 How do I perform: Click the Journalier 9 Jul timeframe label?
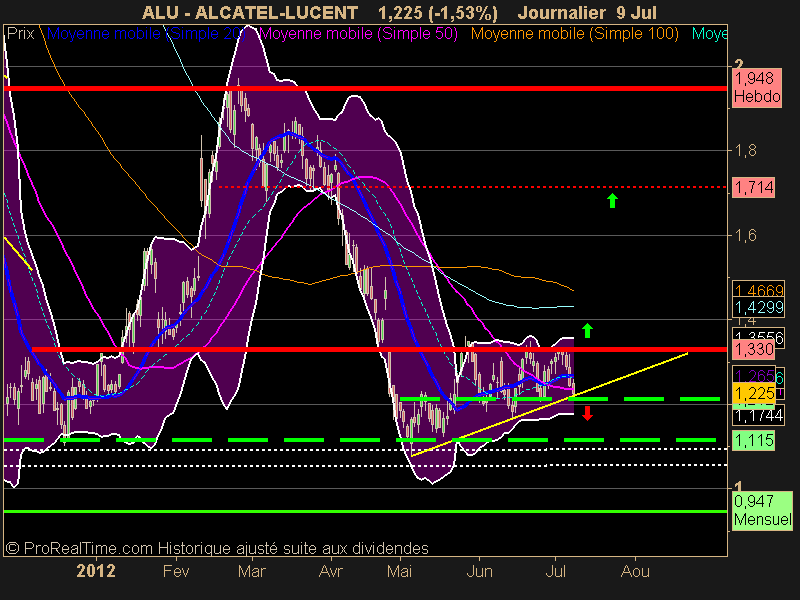pos(587,12)
